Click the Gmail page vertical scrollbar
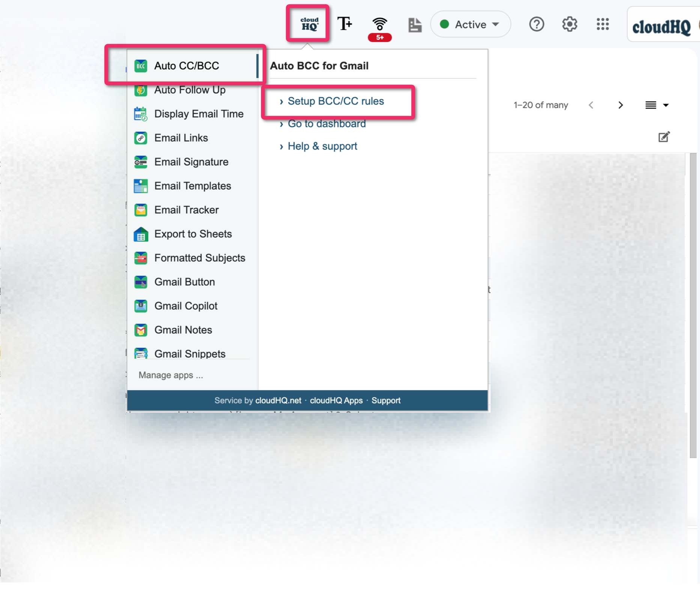Screen dimensions: 700x598 (x=693, y=305)
